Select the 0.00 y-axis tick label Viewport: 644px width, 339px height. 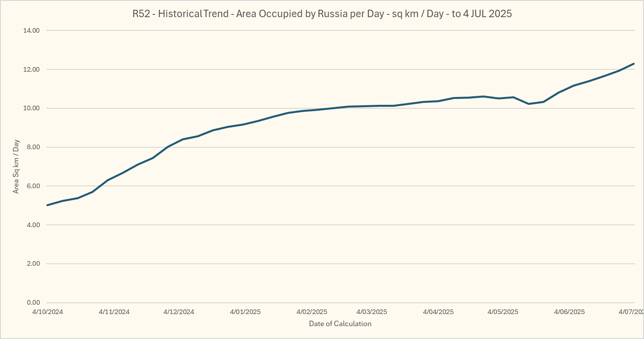pos(33,303)
